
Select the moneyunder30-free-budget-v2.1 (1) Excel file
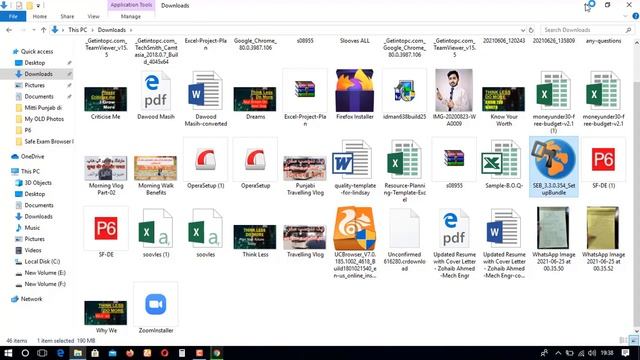tap(553, 91)
